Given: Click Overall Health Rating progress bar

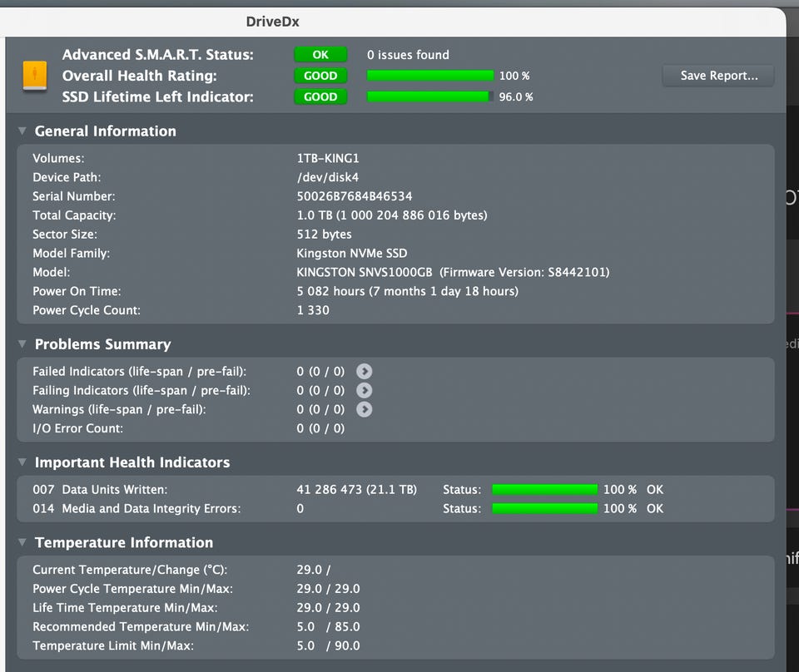Looking at the screenshot, I should point(430,76).
